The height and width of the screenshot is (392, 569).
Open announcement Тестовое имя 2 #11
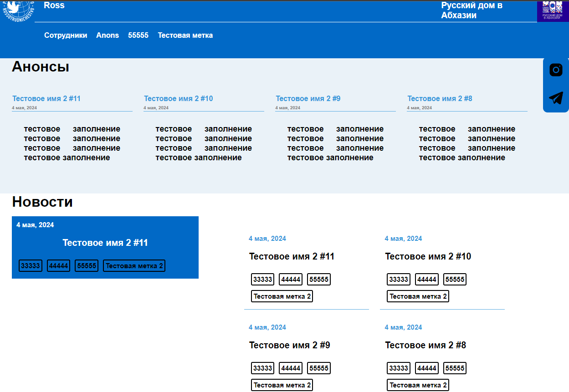[x=46, y=99]
